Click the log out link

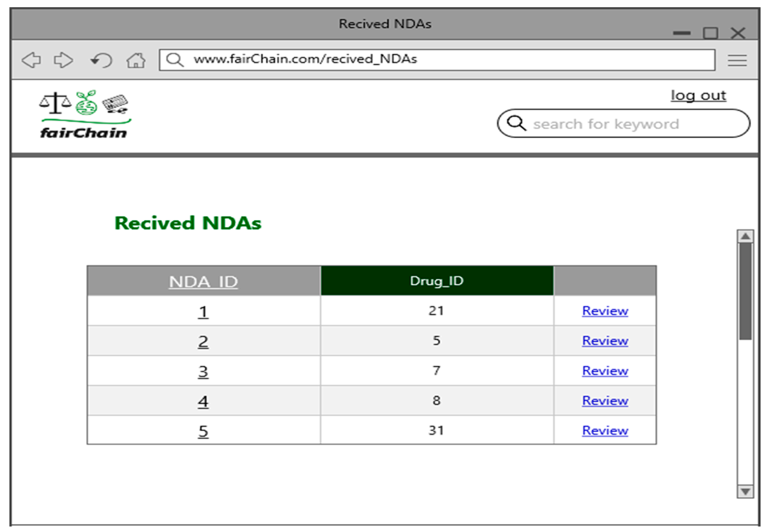pos(698,95)
